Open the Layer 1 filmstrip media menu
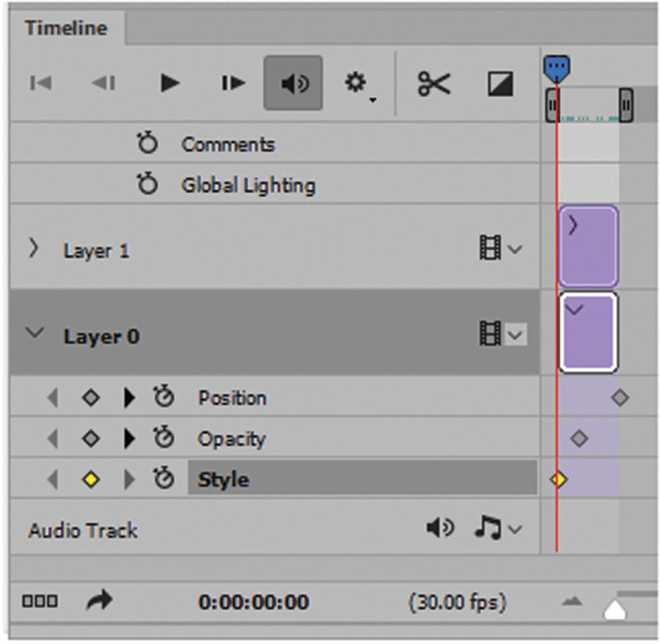Viewport: 660px width, 644px height. (x=500, y=249)
